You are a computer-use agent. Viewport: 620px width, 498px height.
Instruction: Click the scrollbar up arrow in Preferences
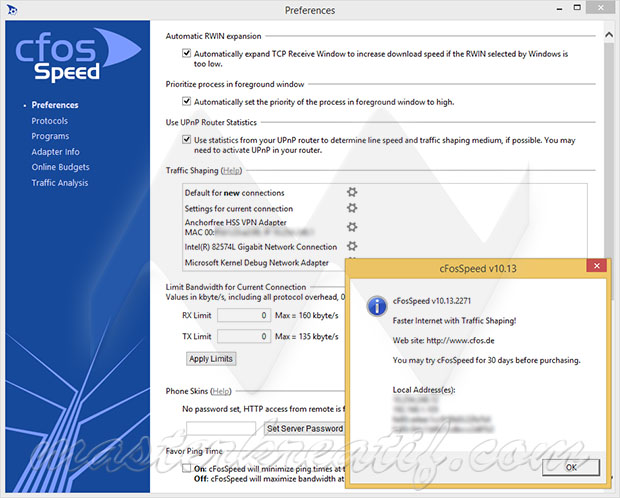609,35
